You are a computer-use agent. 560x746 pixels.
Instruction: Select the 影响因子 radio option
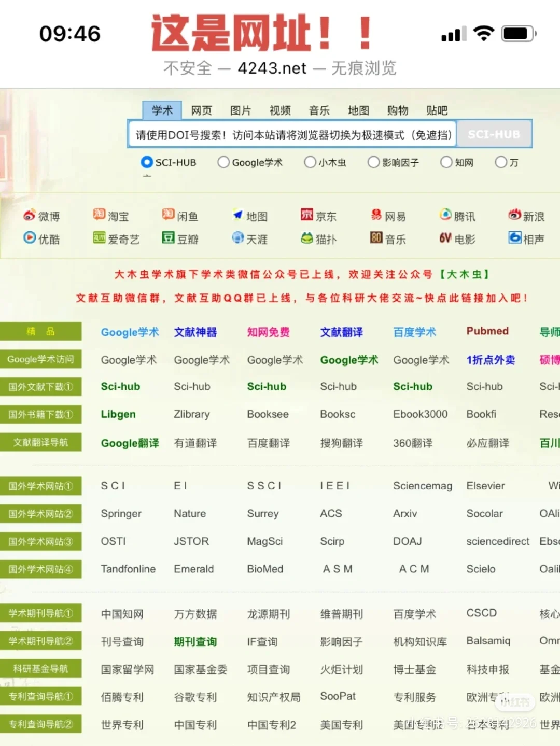[x=373, y=162]
